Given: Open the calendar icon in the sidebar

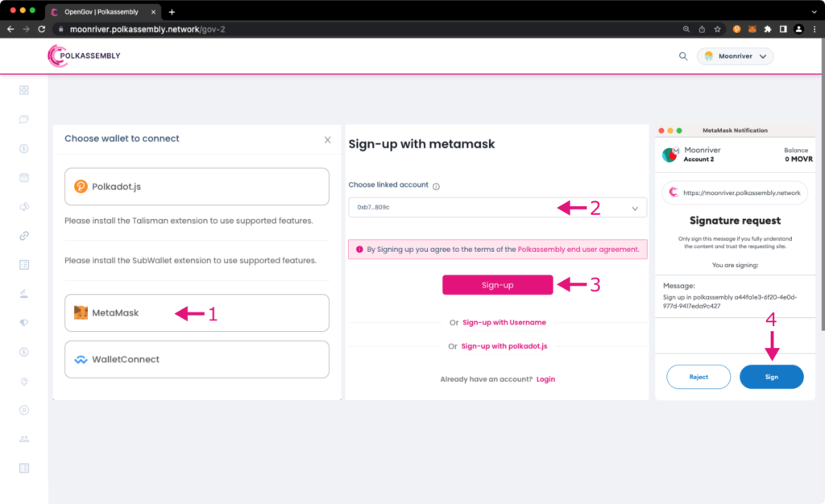Looking at the screenshot, I should [x=23, y=178].
